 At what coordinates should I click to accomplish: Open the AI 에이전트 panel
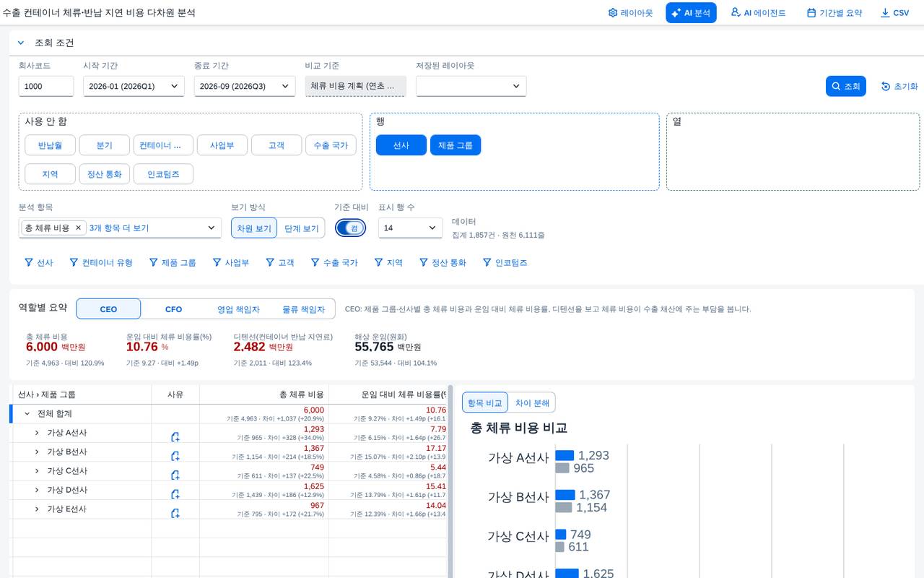point(758,13)
